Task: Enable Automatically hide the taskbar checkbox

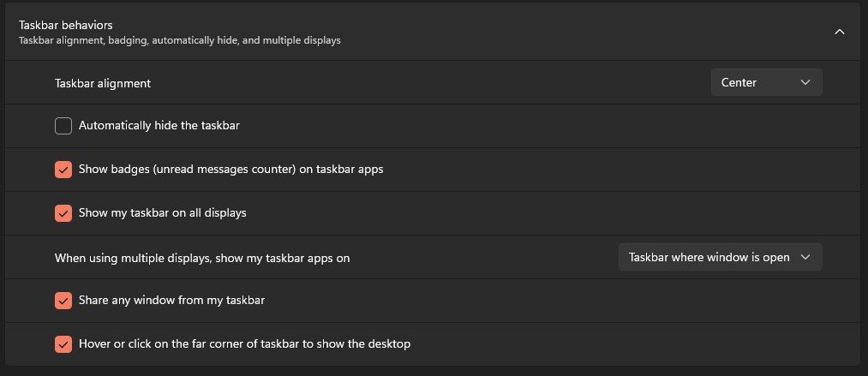Action: 63,126
